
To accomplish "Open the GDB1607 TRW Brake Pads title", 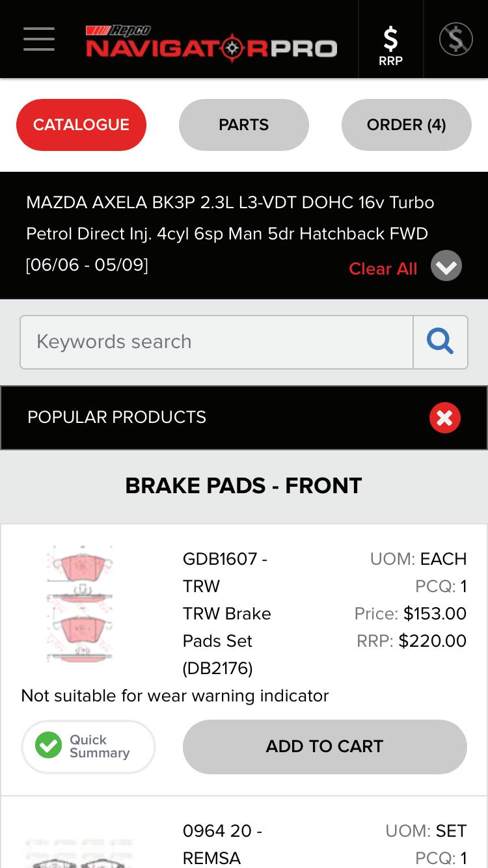I will pos(226,613).
